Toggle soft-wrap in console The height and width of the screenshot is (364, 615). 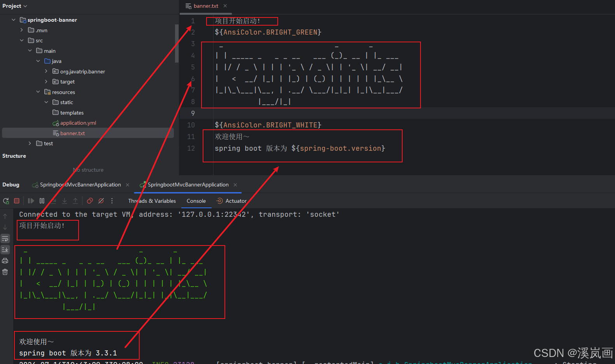click(5, 239)
